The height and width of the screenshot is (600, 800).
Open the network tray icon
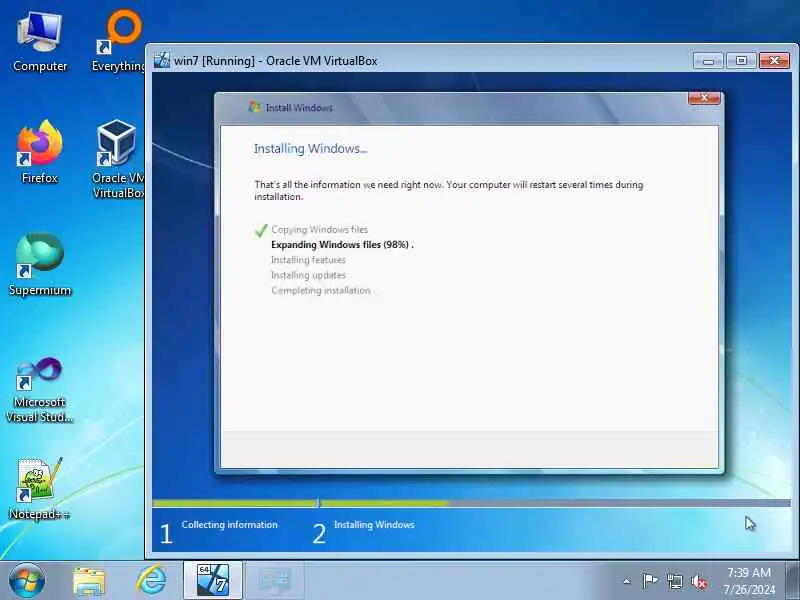click(x=674, y=581)
